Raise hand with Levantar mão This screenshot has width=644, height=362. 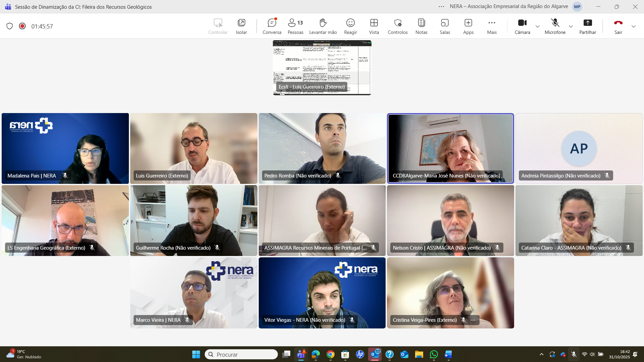click(x=323, y=26)
